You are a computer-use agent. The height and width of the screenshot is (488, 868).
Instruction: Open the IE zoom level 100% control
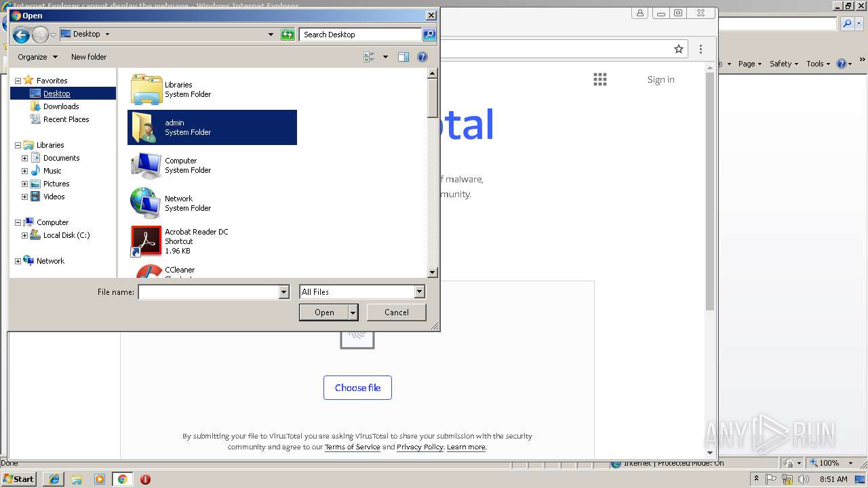click(832, 463)
